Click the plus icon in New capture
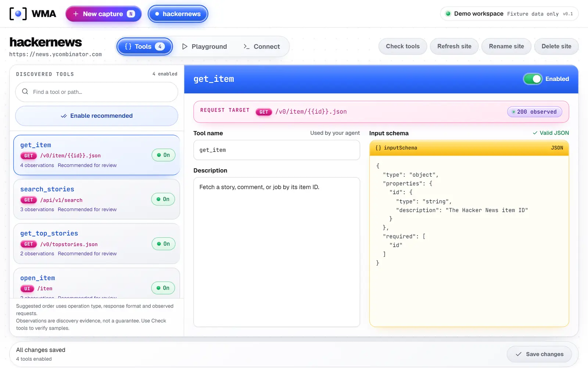The image size is (588, 368). click(76, 14)
